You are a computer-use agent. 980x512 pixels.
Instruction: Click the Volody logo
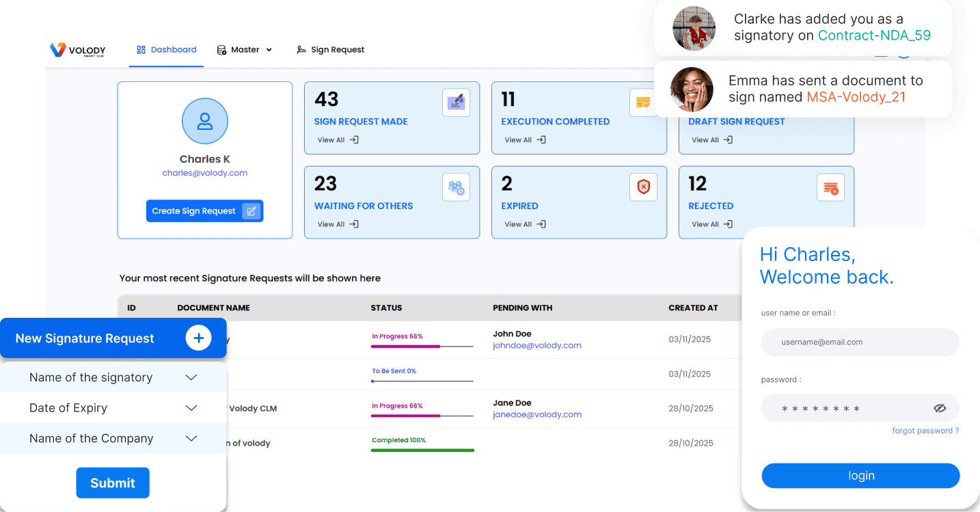tap(77, 49)
